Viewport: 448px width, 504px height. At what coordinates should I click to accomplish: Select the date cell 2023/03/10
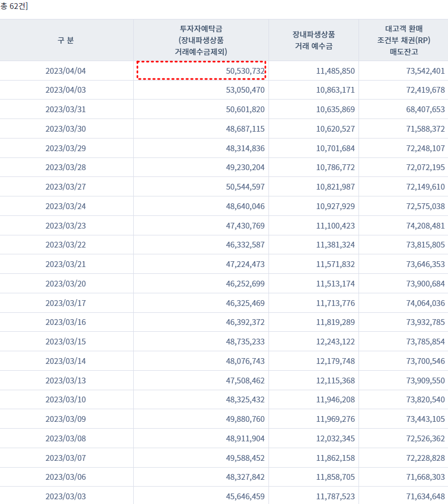pos(66,400)
